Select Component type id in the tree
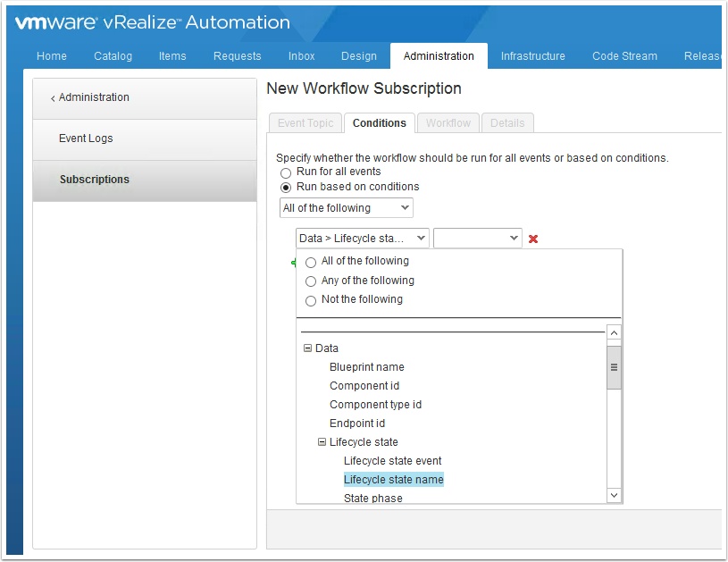This screenshot has width=728, height=562. (375, 405)
